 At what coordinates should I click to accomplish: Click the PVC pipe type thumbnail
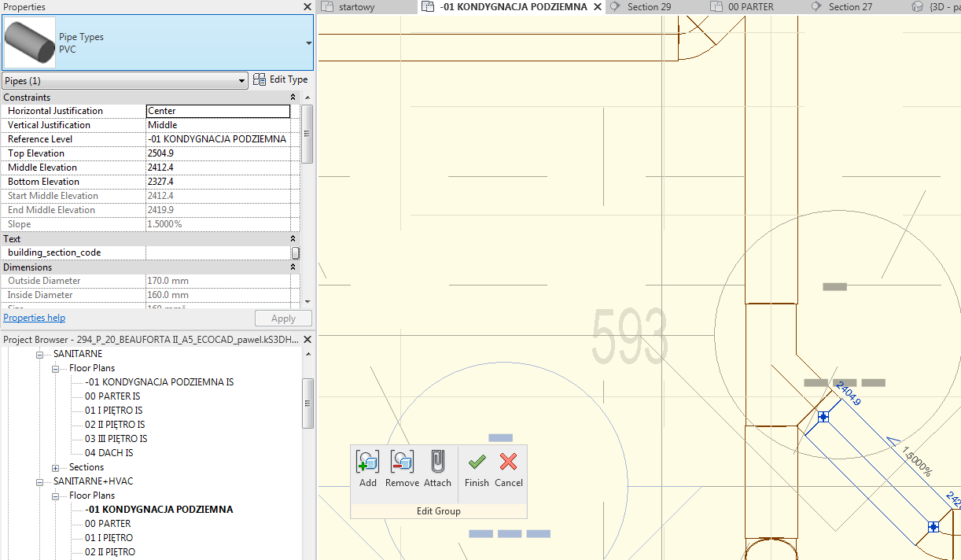click(30, 43)
